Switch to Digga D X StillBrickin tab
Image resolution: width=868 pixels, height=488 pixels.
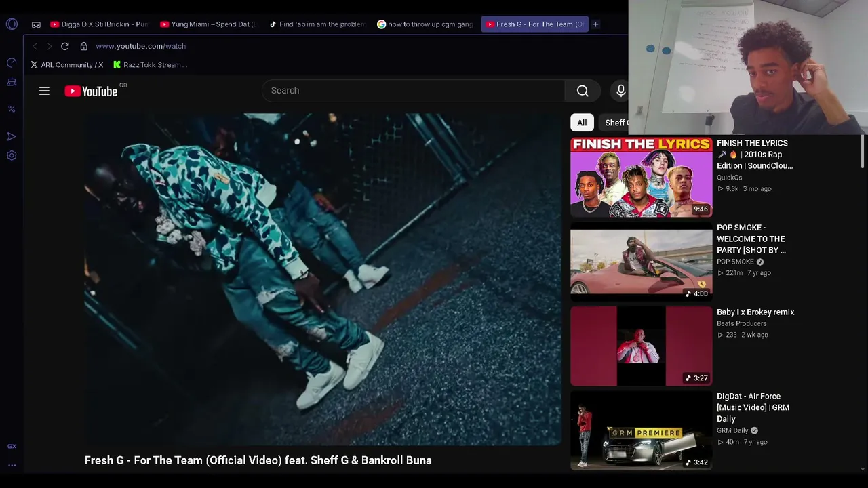pyautogui.click(x=99, y=24)
